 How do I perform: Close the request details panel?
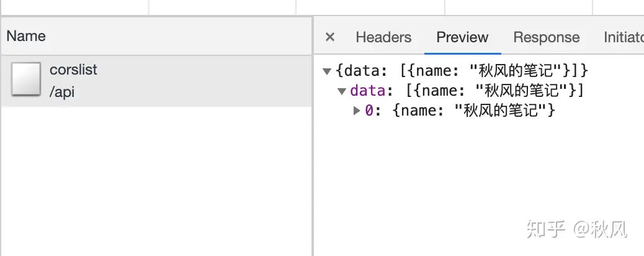(330, 37)
